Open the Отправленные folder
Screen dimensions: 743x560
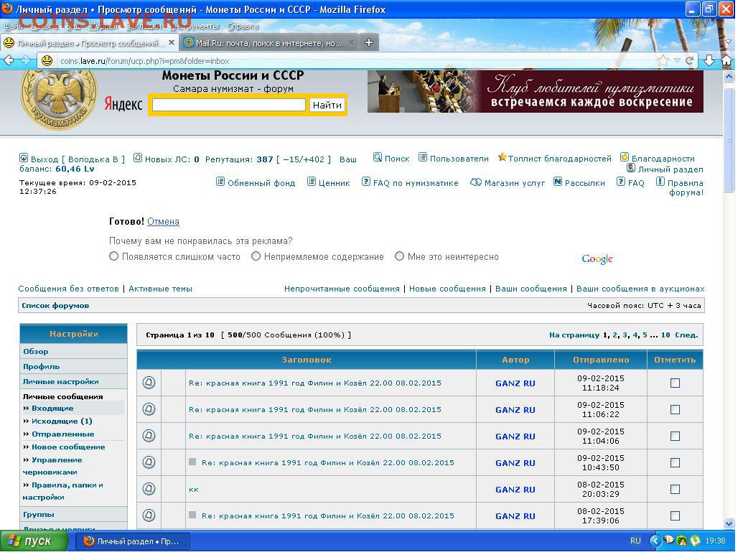(62, 434)
